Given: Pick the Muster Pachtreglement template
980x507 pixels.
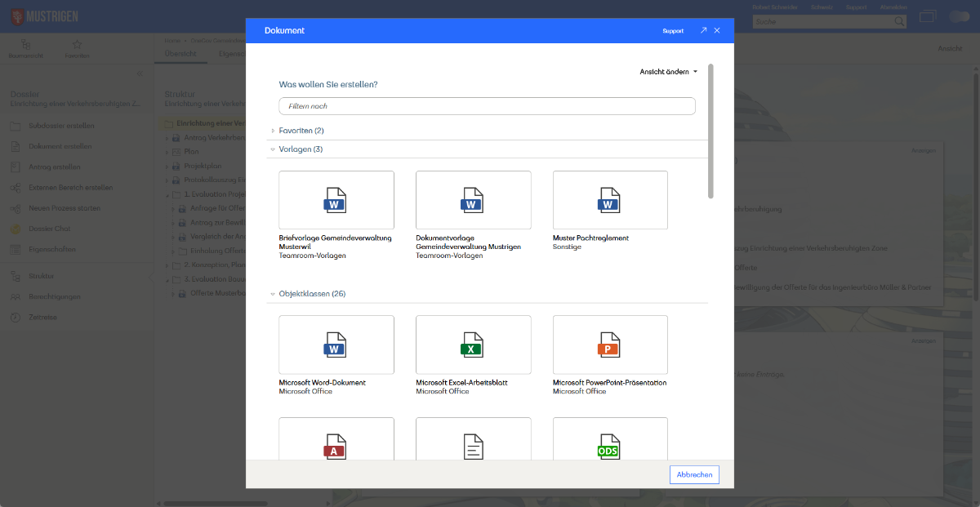Looking at the screenshot, I should 610,200.
